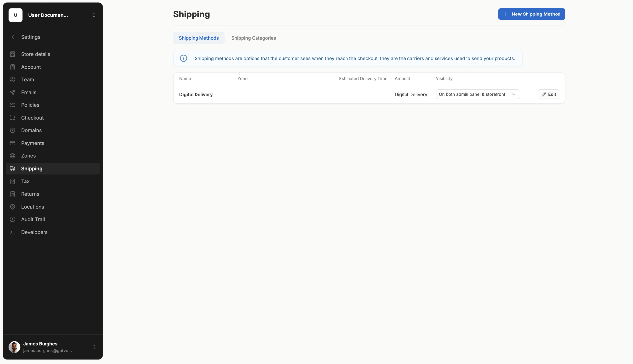Click the Returns icon in sidebar
Screen dimensions: 633x364
(x=13, y=194)
